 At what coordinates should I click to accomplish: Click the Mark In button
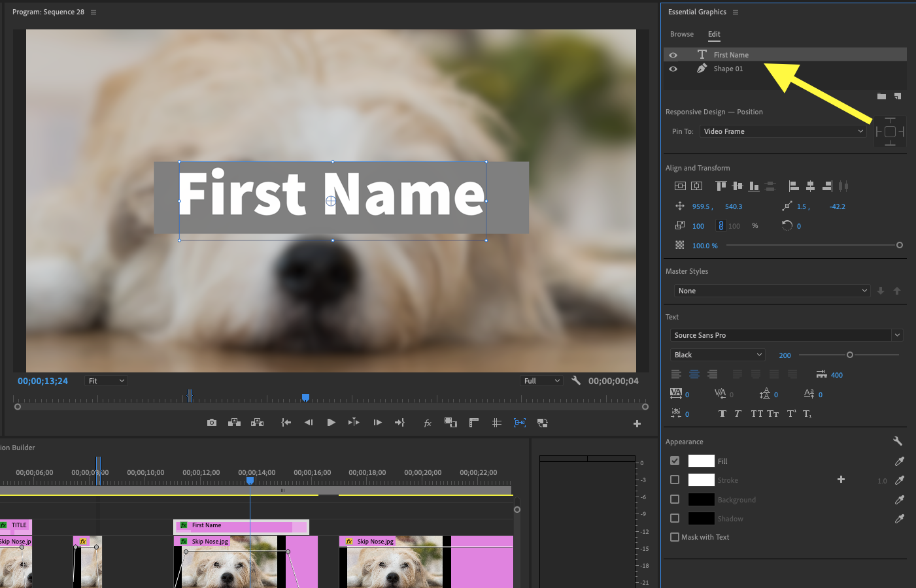pos(286,423)
